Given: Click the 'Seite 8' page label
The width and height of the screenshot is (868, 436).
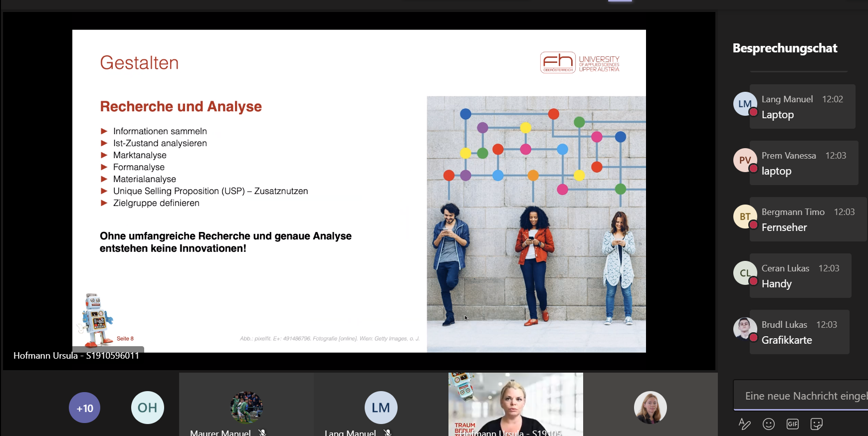Looking at the screenshot, I should pos(125,339).
